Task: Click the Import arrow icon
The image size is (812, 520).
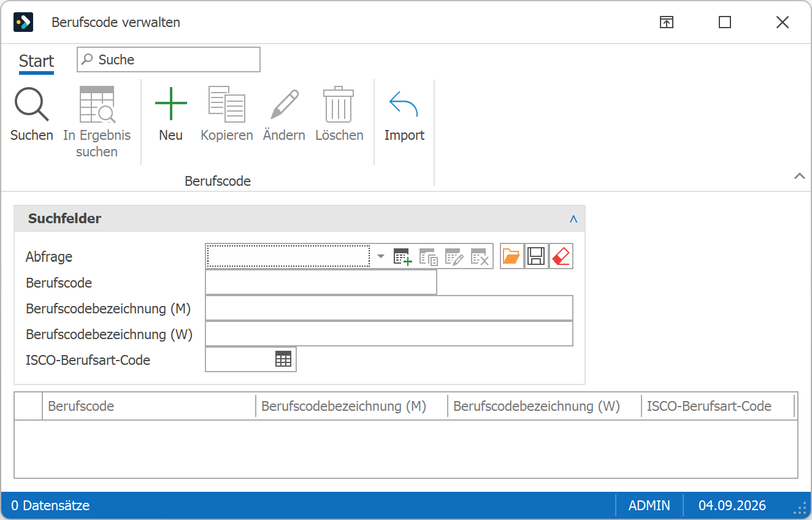Action: (404, 104)
